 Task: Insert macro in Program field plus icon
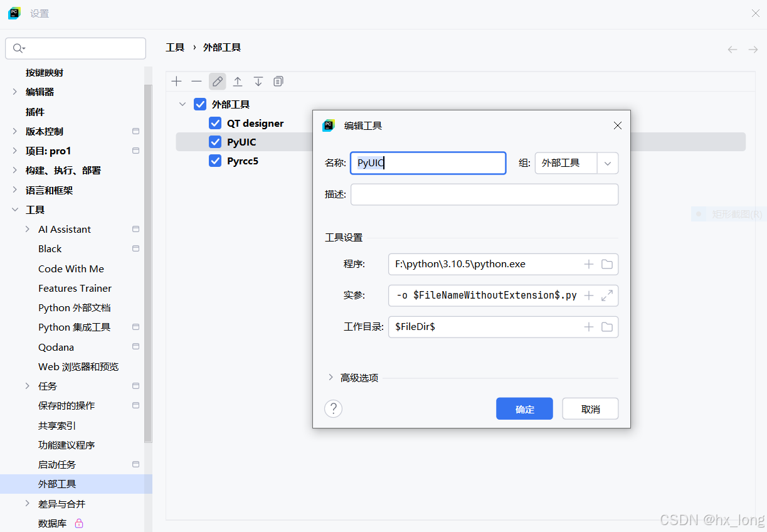589,264
